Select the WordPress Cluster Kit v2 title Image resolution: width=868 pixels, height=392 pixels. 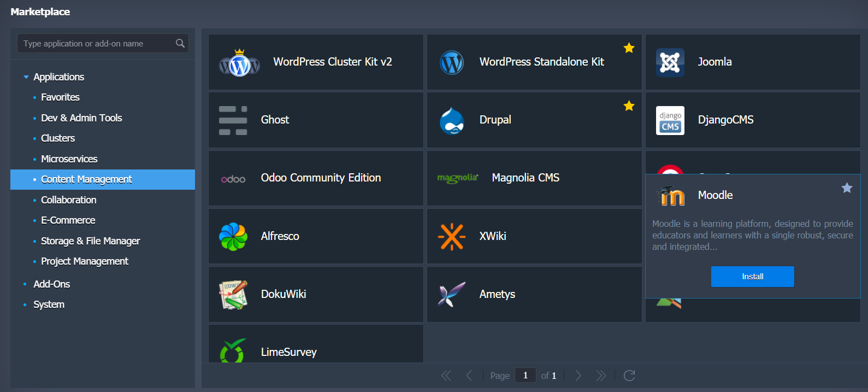(x=333, y=62)
